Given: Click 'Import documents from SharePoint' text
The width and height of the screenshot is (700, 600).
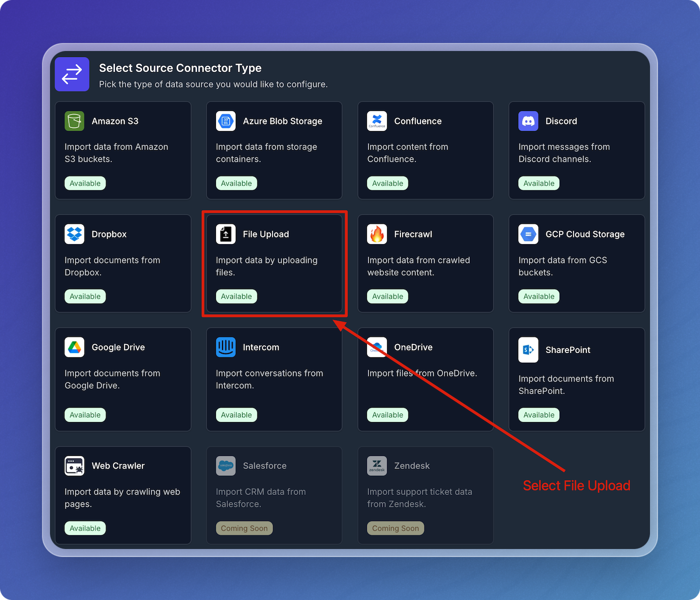Looking at the screenshot, I should click(x=566, y=385).
